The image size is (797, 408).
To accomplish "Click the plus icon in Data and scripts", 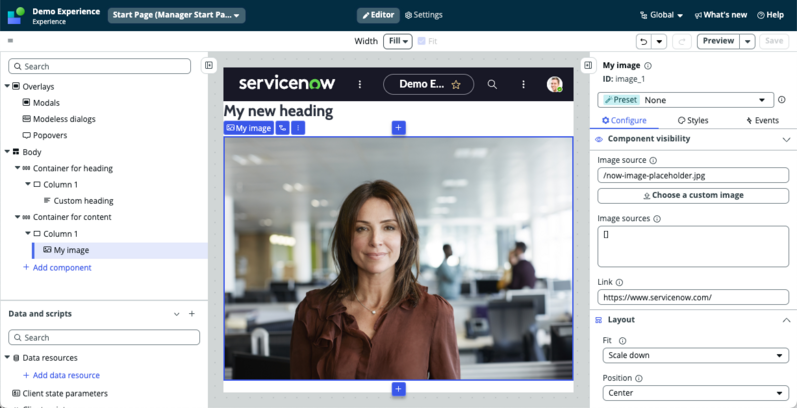I will 192,314.
